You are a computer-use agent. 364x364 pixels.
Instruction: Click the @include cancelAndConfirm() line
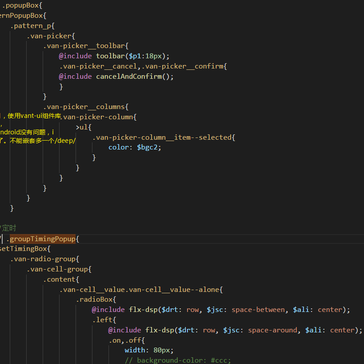coord(117,76)
